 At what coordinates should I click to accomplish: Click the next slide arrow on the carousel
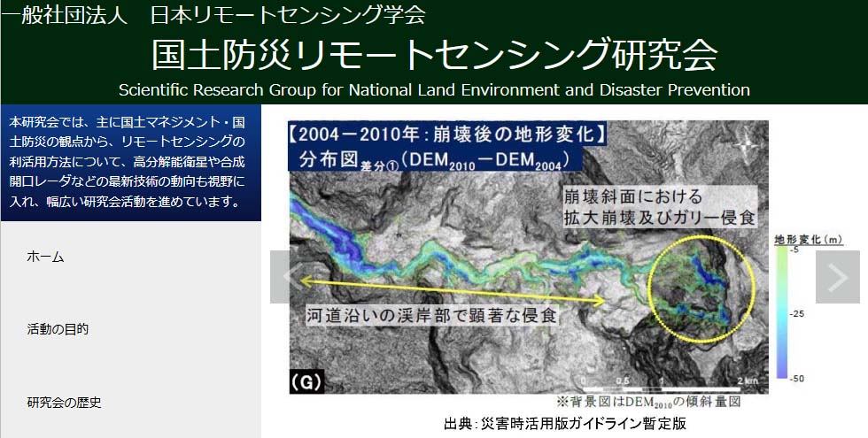(x=837, y=277)
